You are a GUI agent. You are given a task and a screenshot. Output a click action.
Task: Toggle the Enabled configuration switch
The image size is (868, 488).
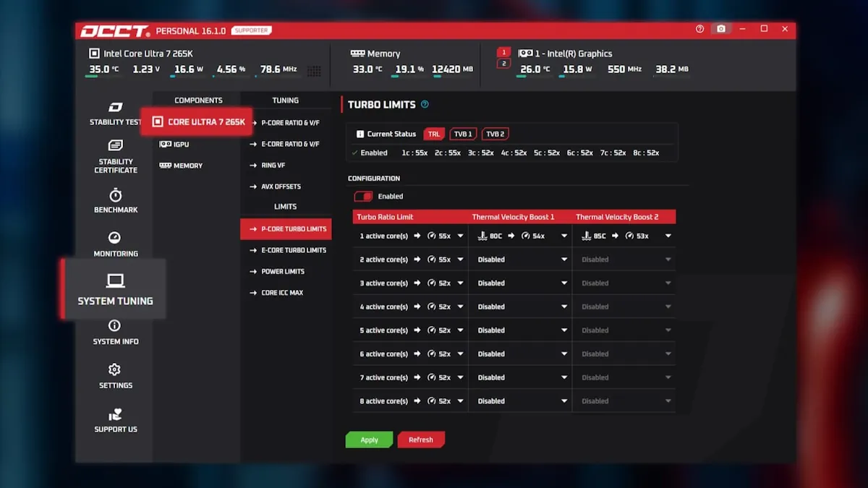pos(363,197)
